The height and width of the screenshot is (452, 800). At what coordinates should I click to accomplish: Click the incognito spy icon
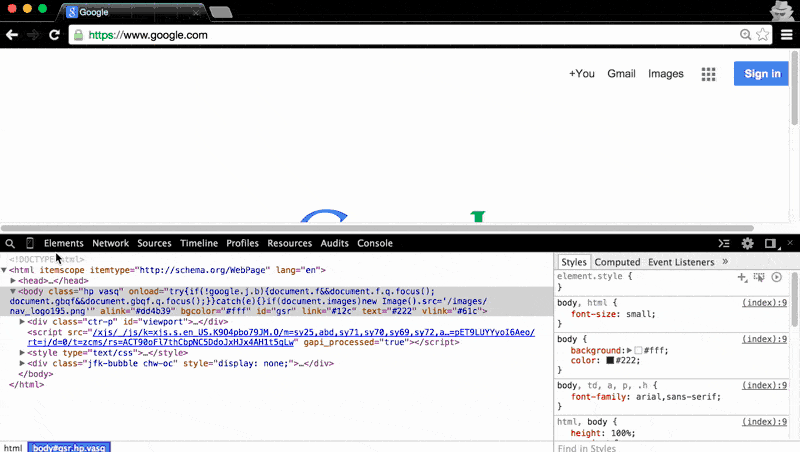782,10
